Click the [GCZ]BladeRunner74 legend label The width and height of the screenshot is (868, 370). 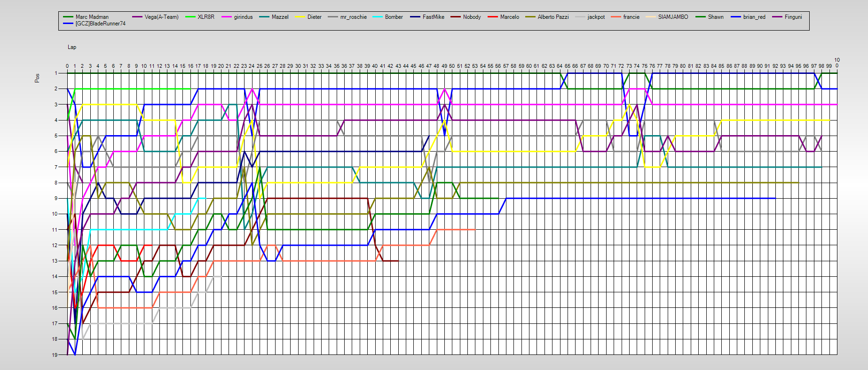[100, 24]
